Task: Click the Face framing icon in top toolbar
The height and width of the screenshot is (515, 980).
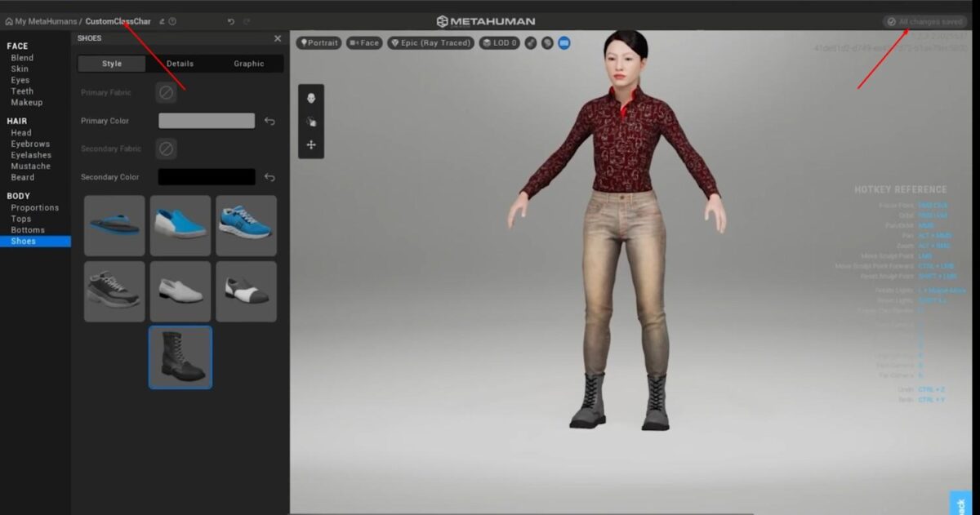Action: [x=362, y=42]
